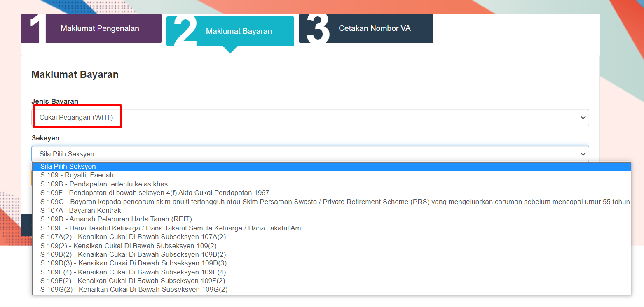Select S 107A(2) Kenaikan Cukai option

tap(133, 237)
